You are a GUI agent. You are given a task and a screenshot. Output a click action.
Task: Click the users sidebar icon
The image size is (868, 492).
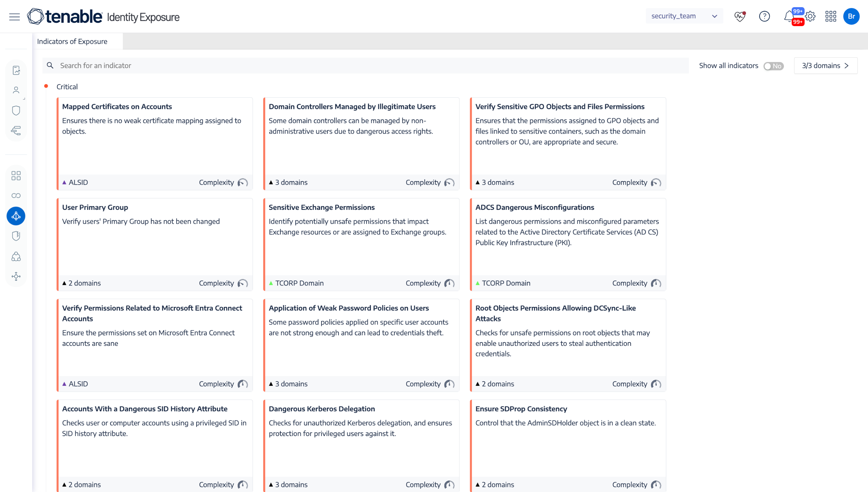[x=16, y=90]
